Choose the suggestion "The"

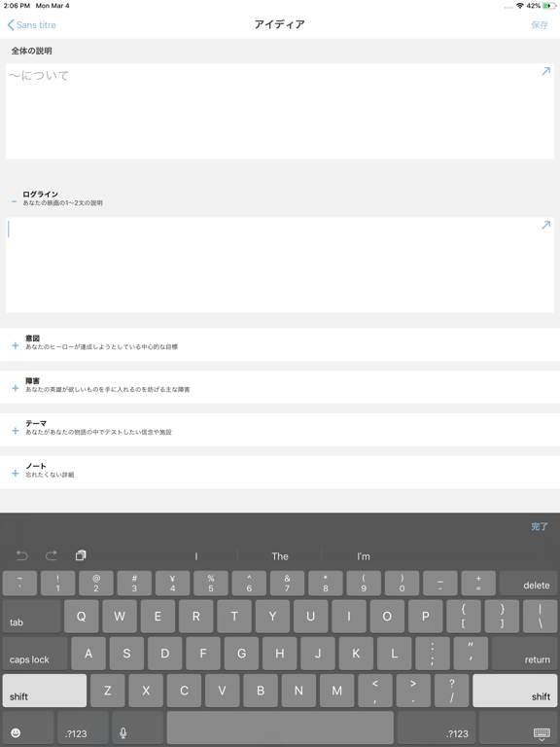coord(280,556)
